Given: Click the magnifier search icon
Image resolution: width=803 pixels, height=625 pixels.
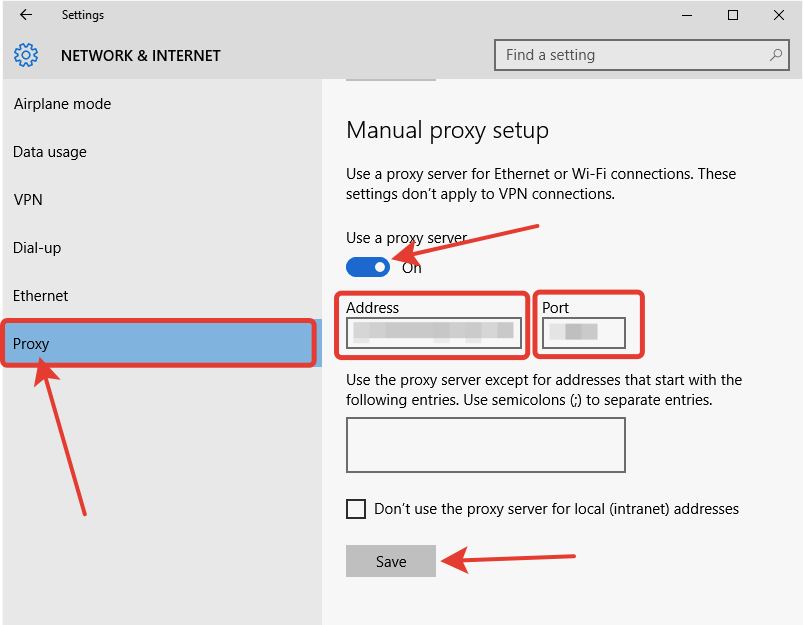Looking at the screenshot, I should (x=775, y=55).
